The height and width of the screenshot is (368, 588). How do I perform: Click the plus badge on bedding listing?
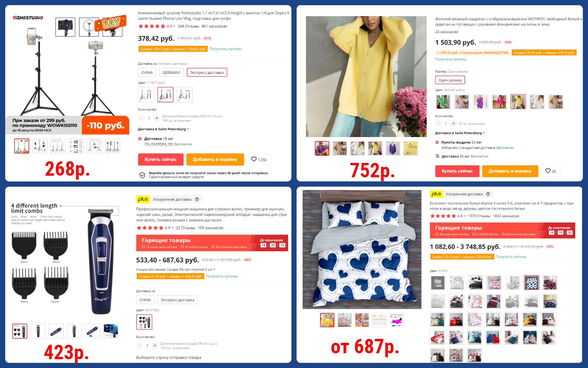pyautogui.click(x=436, y=194)
